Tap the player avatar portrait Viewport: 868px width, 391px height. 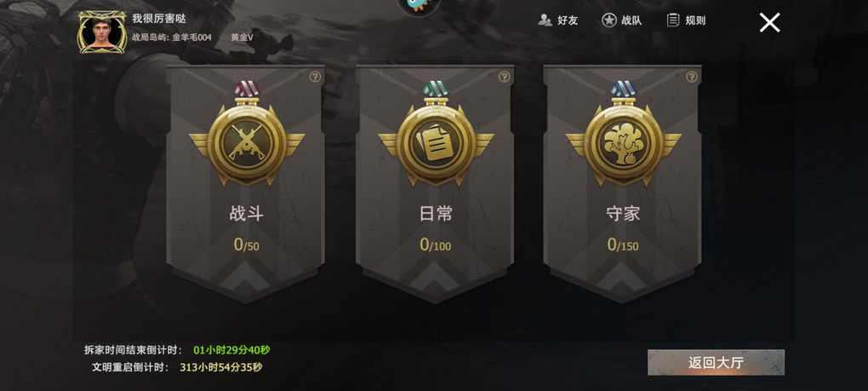(x=102, y=32)
